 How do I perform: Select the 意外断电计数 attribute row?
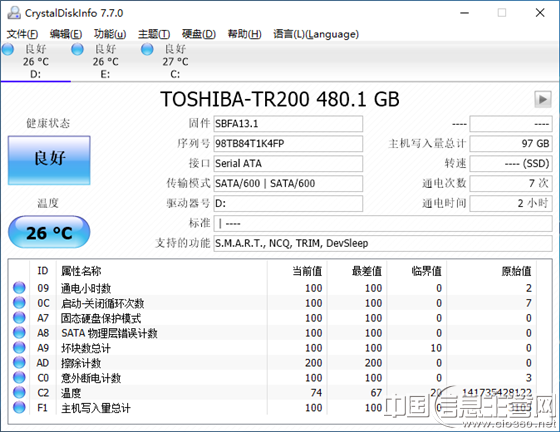coord(272,378)
